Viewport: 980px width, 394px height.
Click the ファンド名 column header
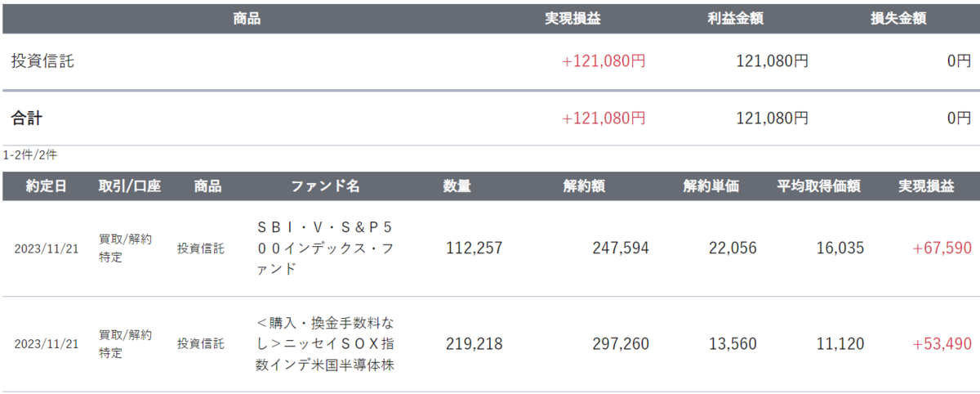click(325, 186)
